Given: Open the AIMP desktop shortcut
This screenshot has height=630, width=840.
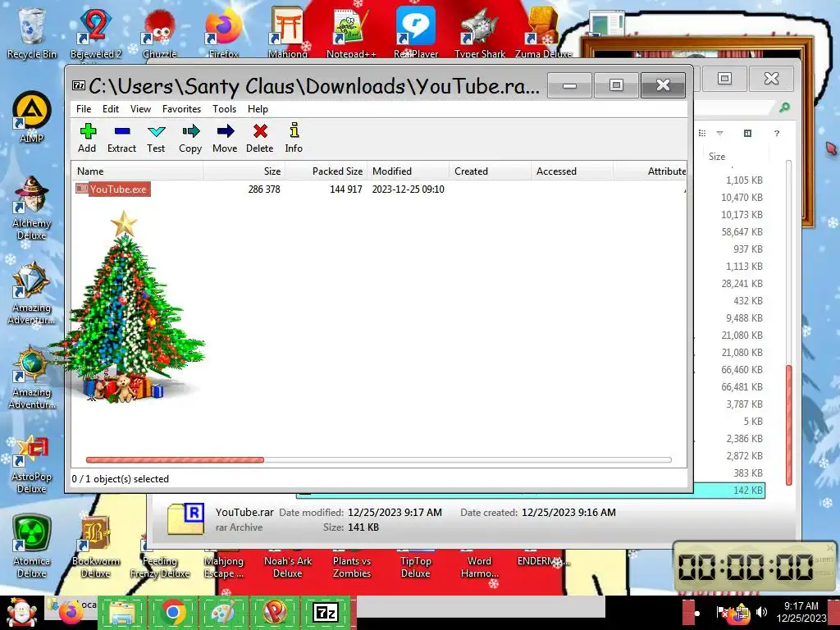Looking at the screenshot, I should (x=32, y=116).
